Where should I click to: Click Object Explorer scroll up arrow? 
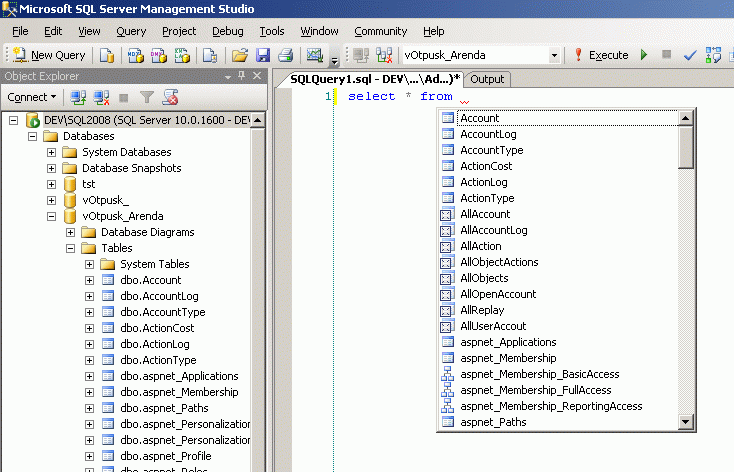pos(257,120)
